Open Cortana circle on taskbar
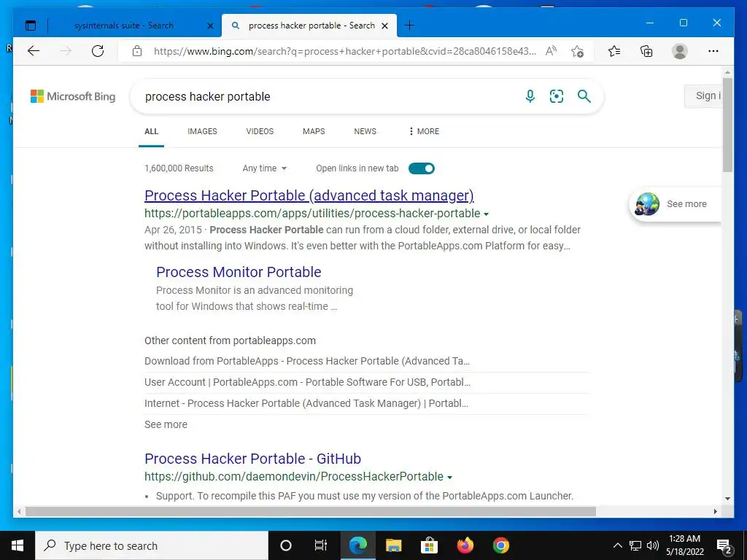This screenshot has height=560, width=747. pos(286,545)
